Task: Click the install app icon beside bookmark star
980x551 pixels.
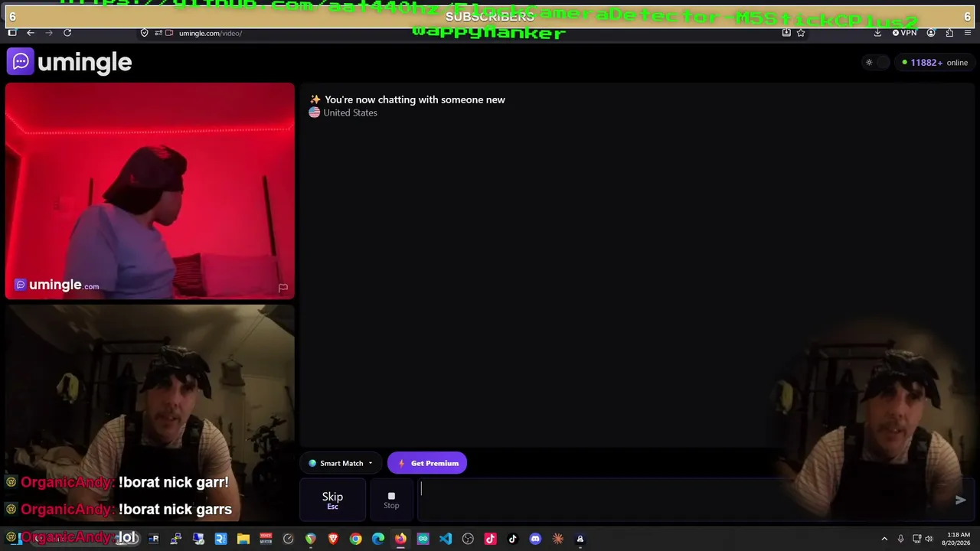Action: tap(786, 33)
